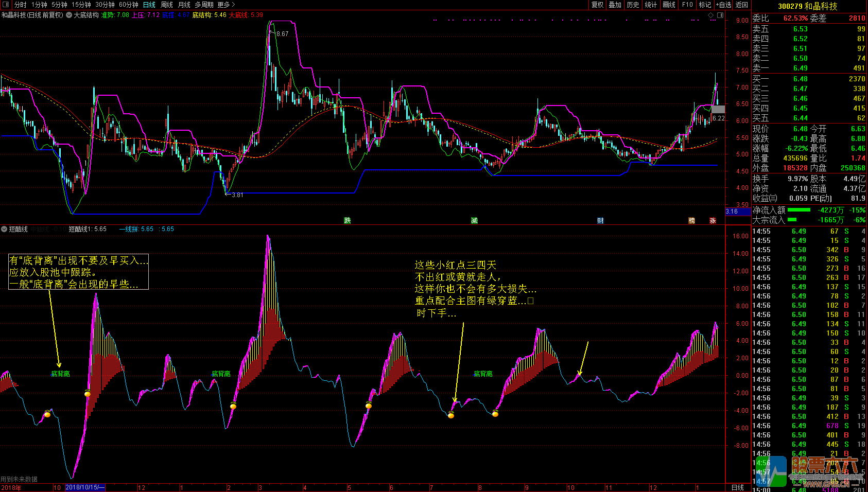Expand the 短酷线 indicator dropdown
Image resolution: width=868 pixels, height=492 pixels.
pos(4,229)
